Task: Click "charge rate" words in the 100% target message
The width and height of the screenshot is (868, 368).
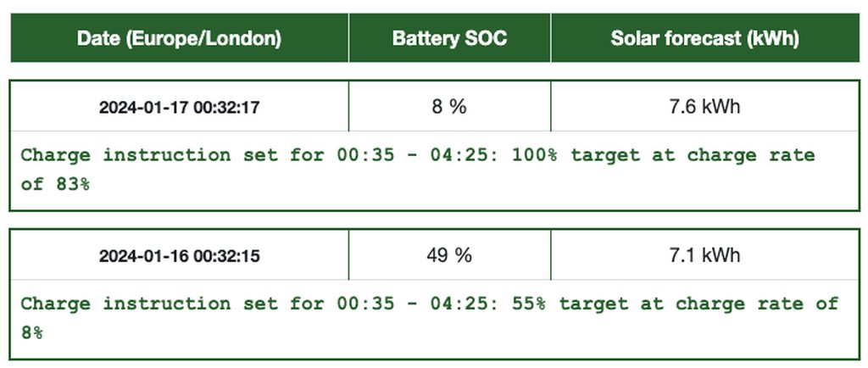Action: tap(751, 155)
